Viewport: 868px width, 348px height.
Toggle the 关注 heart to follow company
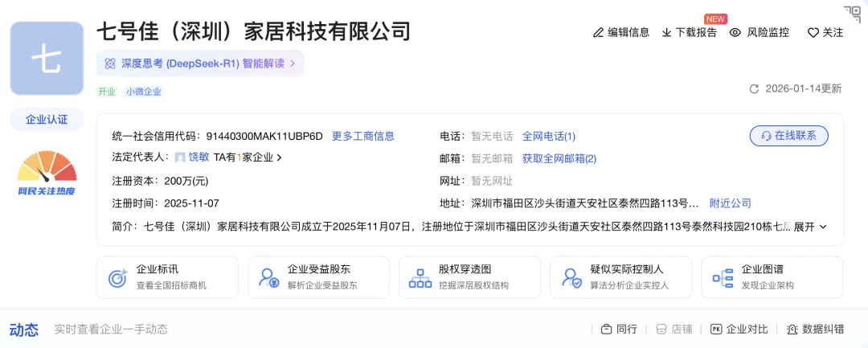(813, 33)
